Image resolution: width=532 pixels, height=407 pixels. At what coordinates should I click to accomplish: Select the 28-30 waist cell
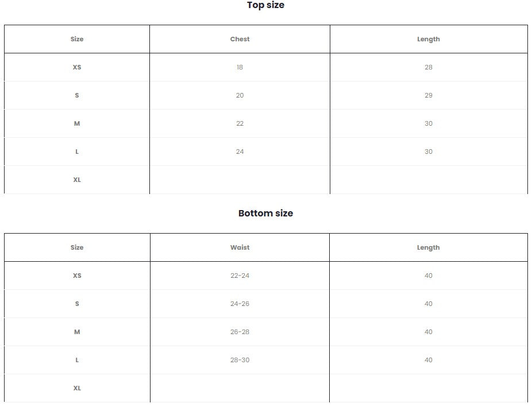coord(240,360)
